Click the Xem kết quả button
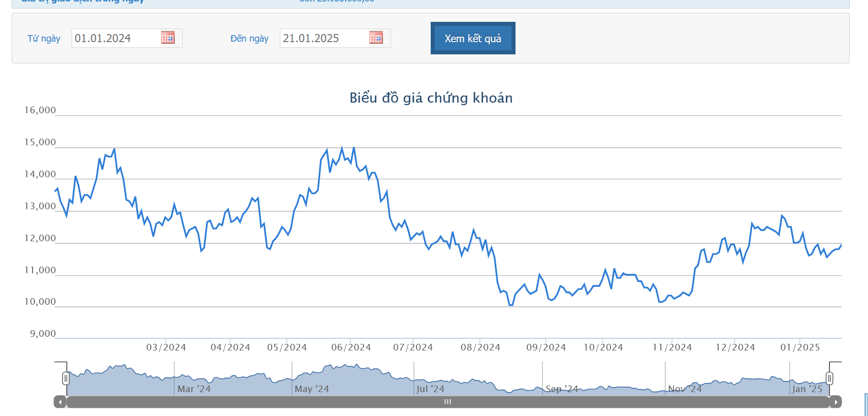Viewport: 868px width, 416px height. [x=473, y=38]
